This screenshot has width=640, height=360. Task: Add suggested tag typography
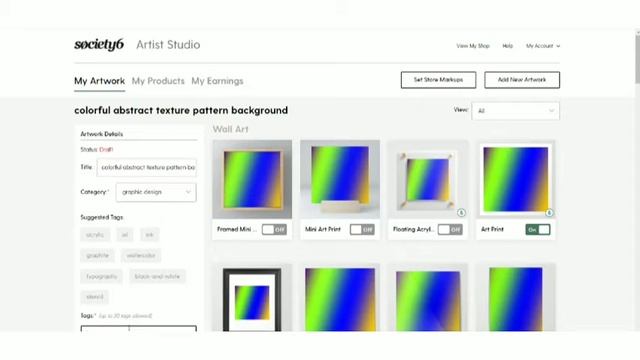point(102,276)
